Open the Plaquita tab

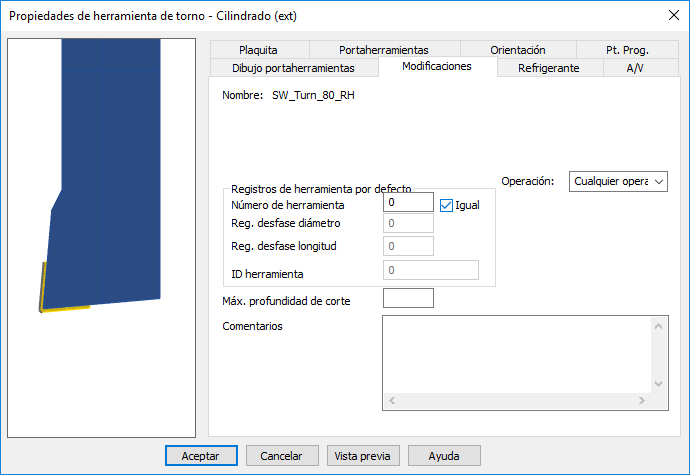coord(260,50)
